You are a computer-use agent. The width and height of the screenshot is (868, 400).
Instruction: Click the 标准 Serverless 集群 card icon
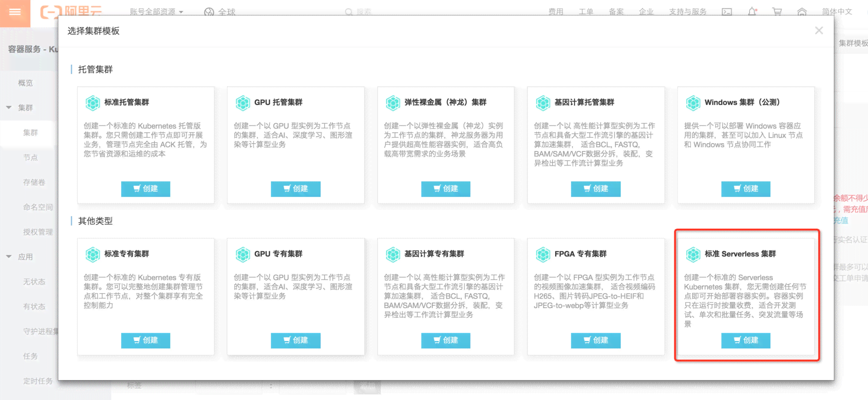693,254
